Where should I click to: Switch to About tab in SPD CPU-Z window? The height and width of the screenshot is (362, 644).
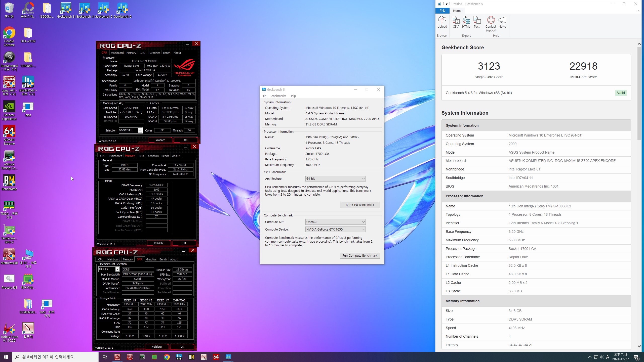(x=174, y=259)
